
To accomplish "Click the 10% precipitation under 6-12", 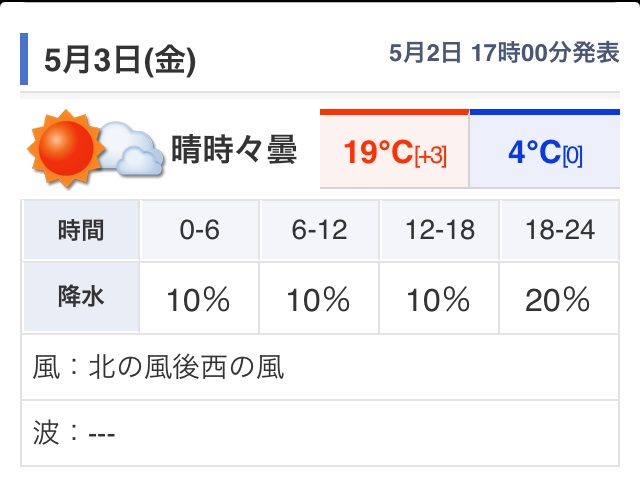I will (318, 300).
